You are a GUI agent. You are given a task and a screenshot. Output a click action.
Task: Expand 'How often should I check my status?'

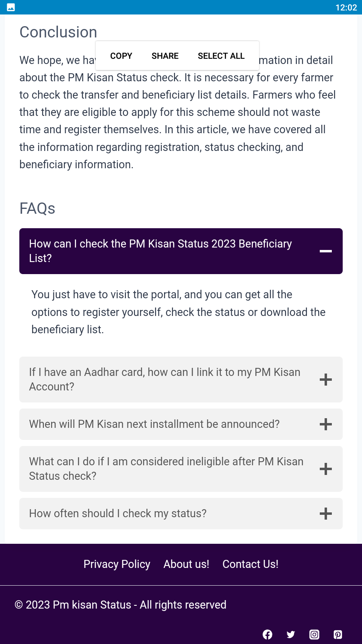(x=118, y=514)
